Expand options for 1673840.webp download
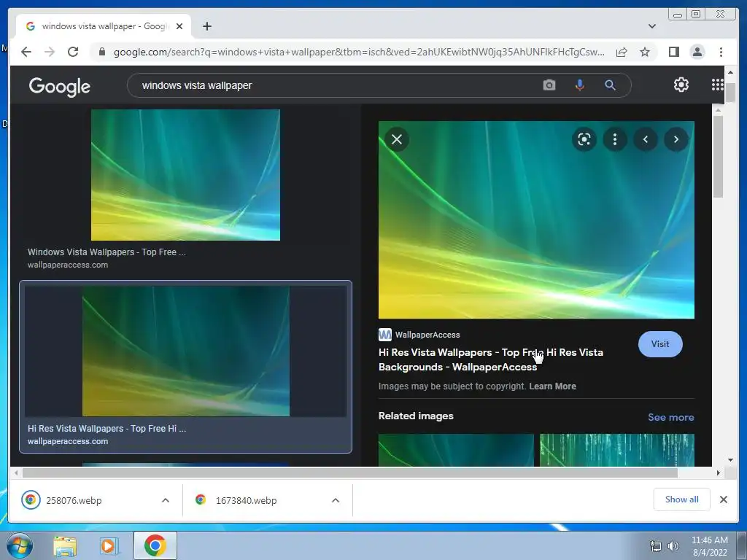The width and height of the screenshot is (747, 560). tap(336, 500)
